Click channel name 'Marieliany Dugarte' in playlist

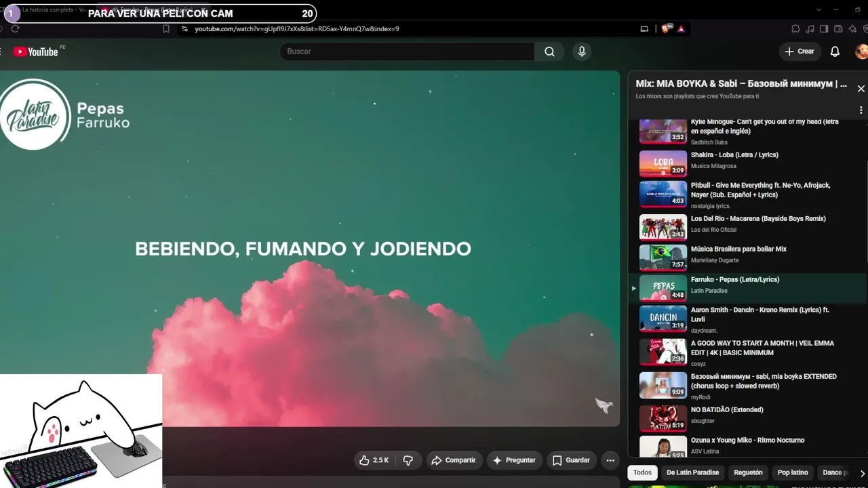click(x=715, y=260)
